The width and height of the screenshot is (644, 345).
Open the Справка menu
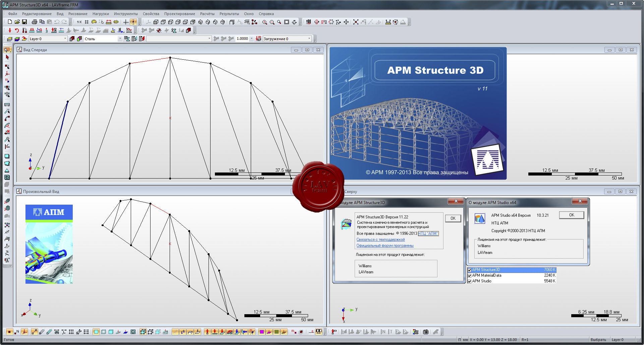point(266,14)
